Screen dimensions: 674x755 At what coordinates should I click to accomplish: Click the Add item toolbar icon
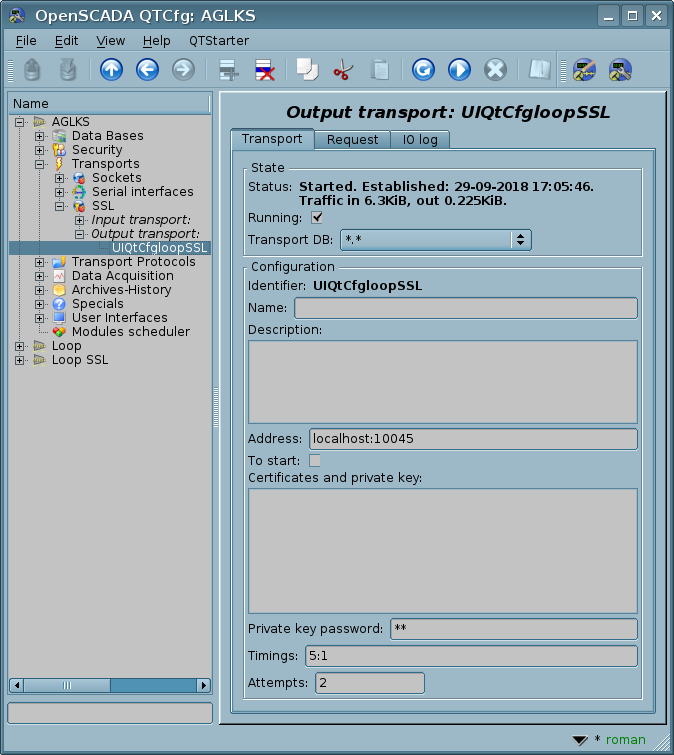(228, 70)
